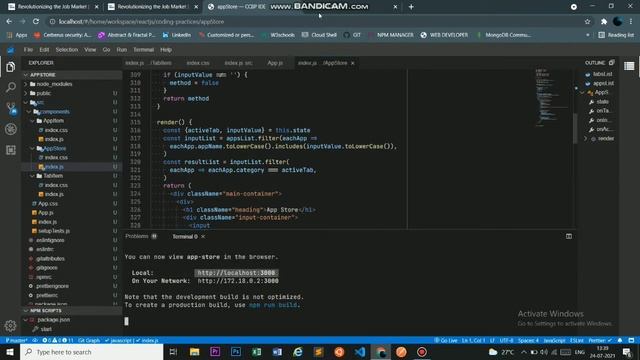640x360 pixels.
Task: Open the Edit menu
Action: [44, 50]
